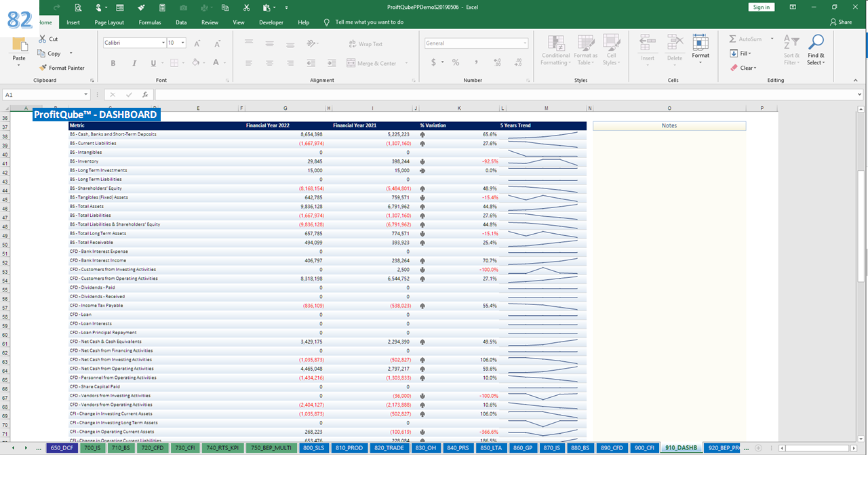Click the vertical scrollbar thumb
Screen dimensions: 868x488
coord(861,226)
